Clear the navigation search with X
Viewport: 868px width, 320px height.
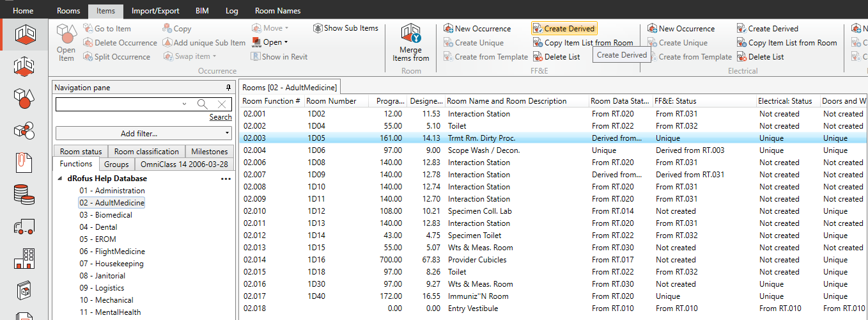tap(221, 104)
